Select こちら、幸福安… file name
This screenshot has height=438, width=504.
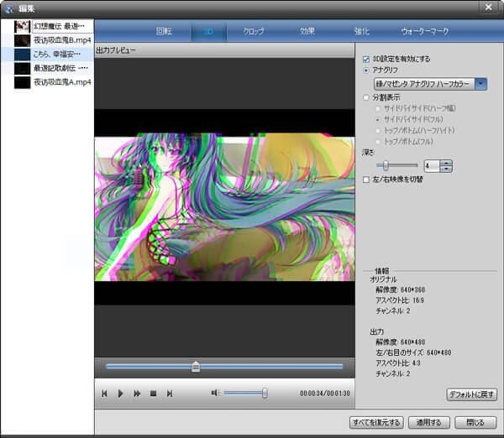pyautogui.click(x=57, y=55)
